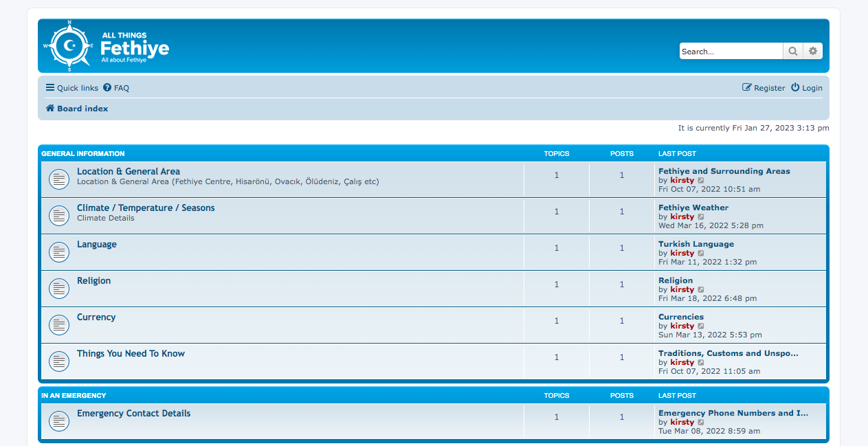Screen dimensions: 868x446
Task: Click kirsty username under Turkish Language
Action: pos(682,253)
